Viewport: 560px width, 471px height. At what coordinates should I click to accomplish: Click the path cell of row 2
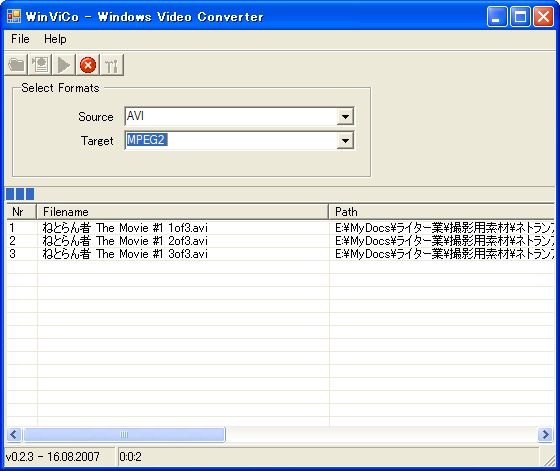point(442,241)
